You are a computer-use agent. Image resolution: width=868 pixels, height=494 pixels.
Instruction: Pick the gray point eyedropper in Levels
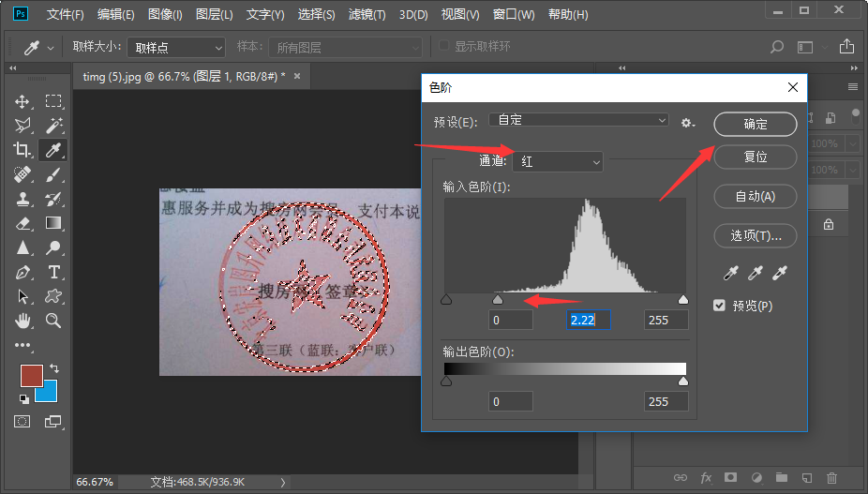pos(756,273)
